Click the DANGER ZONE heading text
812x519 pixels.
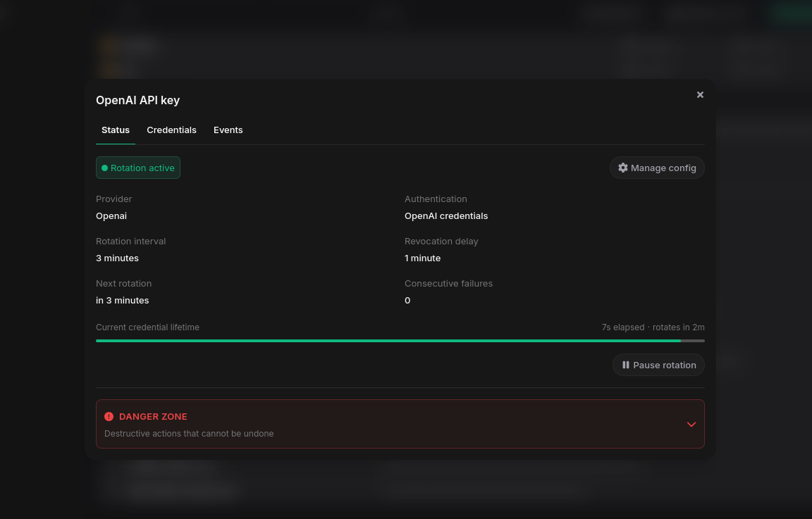153,417
